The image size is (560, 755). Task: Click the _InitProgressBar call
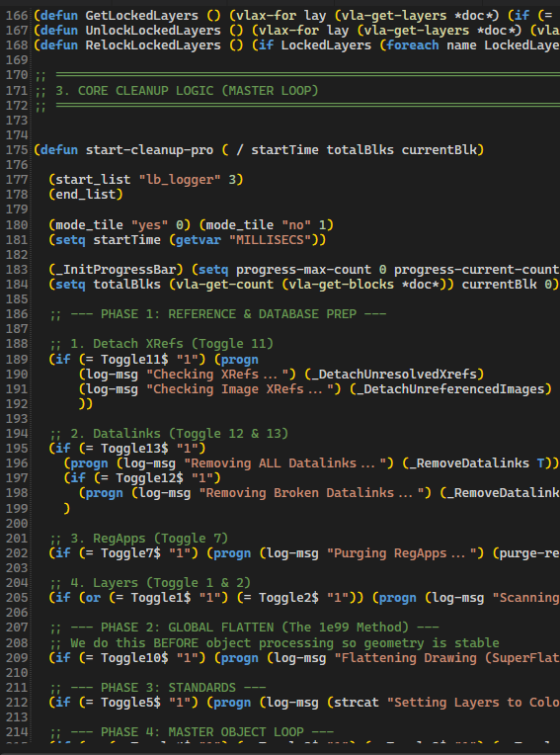pos(116,269)
